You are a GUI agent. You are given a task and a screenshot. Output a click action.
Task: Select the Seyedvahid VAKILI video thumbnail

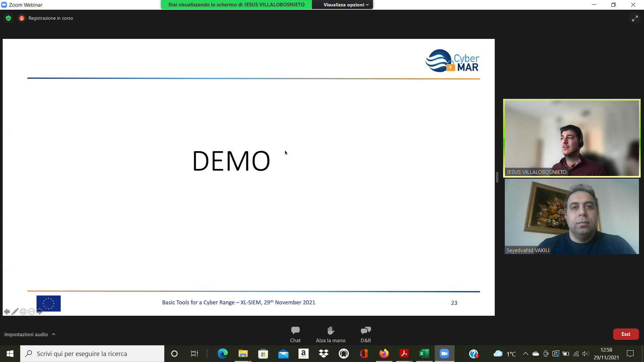tap(572, 216)
